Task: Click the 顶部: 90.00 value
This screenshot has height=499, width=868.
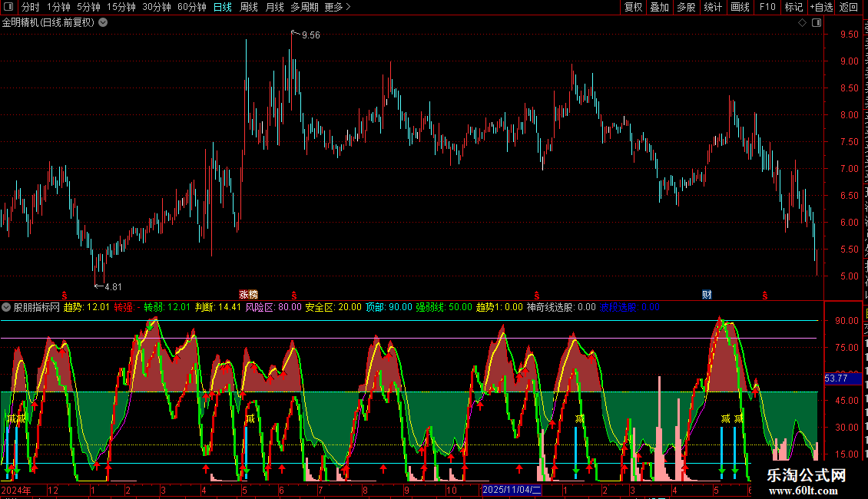Action: pyautogui.click(x=389, y=307)
